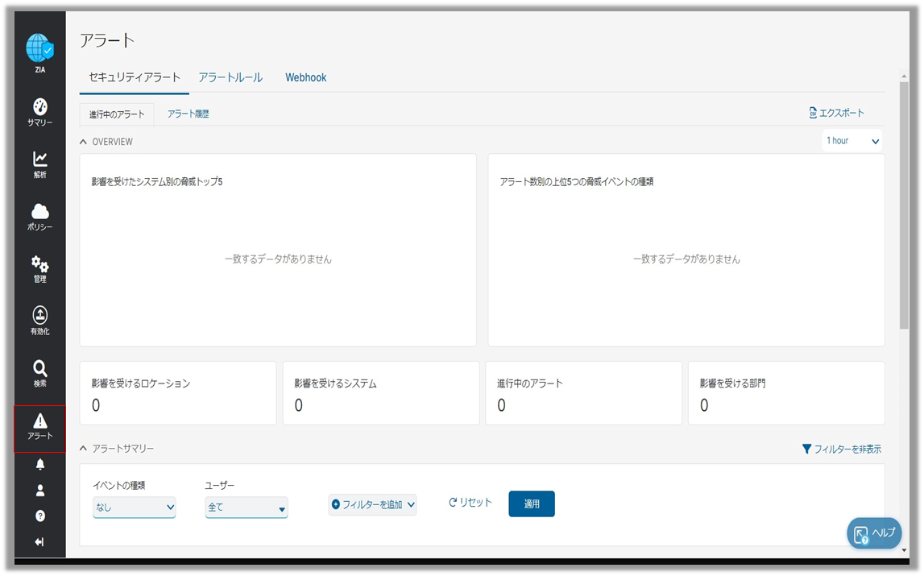Select the 進行中のアラート sub-tab
Viewport: 924px width, 576px height.
click(117, 114)
